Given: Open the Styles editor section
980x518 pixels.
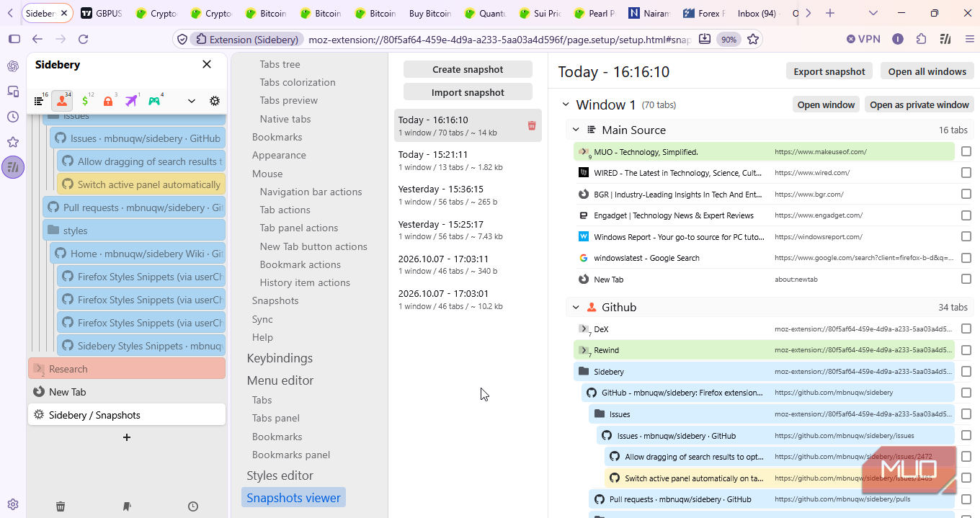Looking at the screenshot, I should (280, 475).
